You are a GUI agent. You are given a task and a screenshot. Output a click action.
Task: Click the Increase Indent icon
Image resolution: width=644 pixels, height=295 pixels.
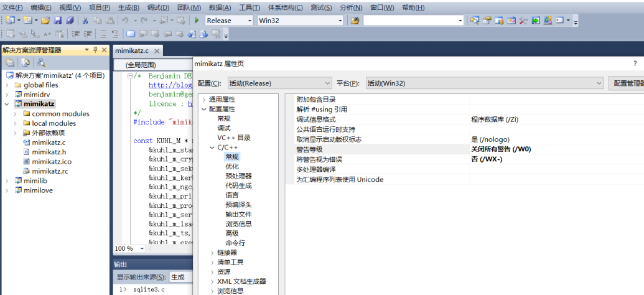[88, 34]
